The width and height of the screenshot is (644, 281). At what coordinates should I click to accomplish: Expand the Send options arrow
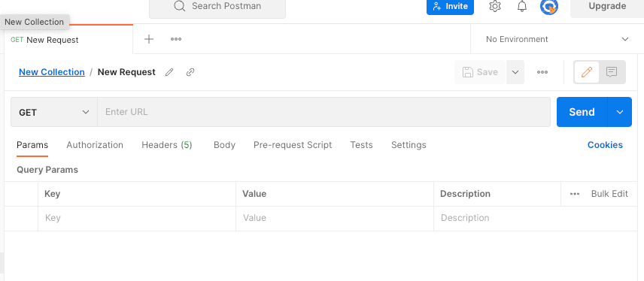coord(620,112)
